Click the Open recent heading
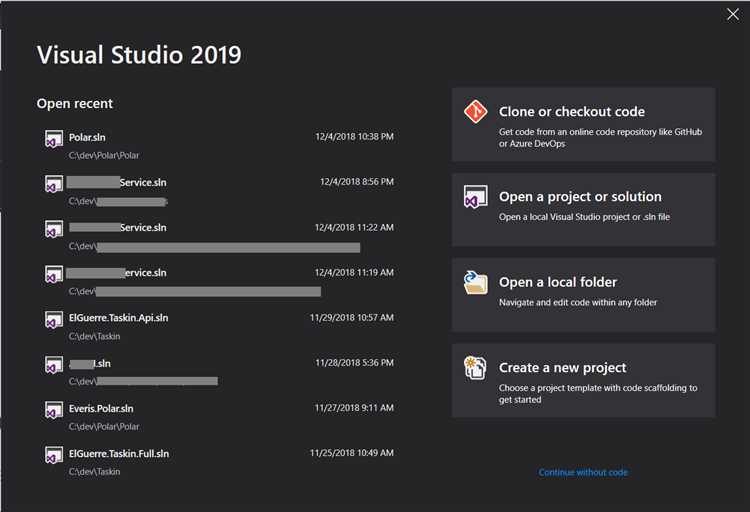 coord(75,103)
